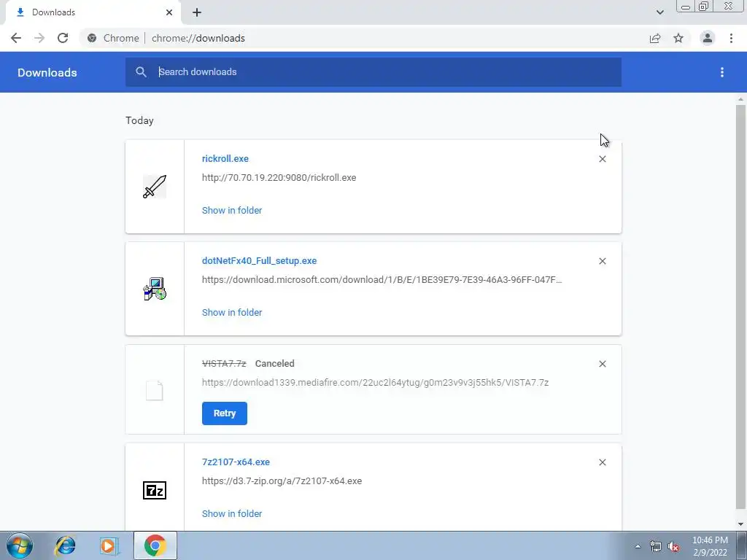This screenshot has width=747, height=560.
Task: Open the 7z2107-x64.exe file link
Action: coord(236,462)
